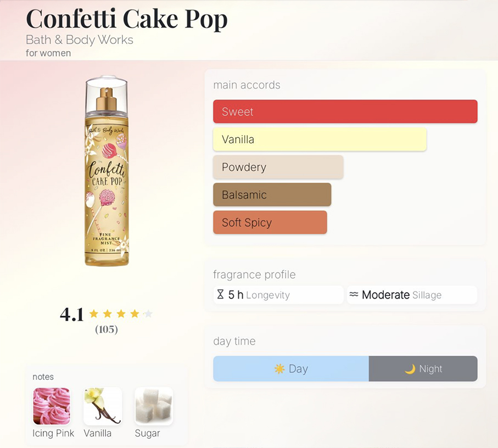Image resolution: width=498 pixels, height=448 pixels.
Task: Click the Moderate Sillage box
Action: (x=412, y=295)
